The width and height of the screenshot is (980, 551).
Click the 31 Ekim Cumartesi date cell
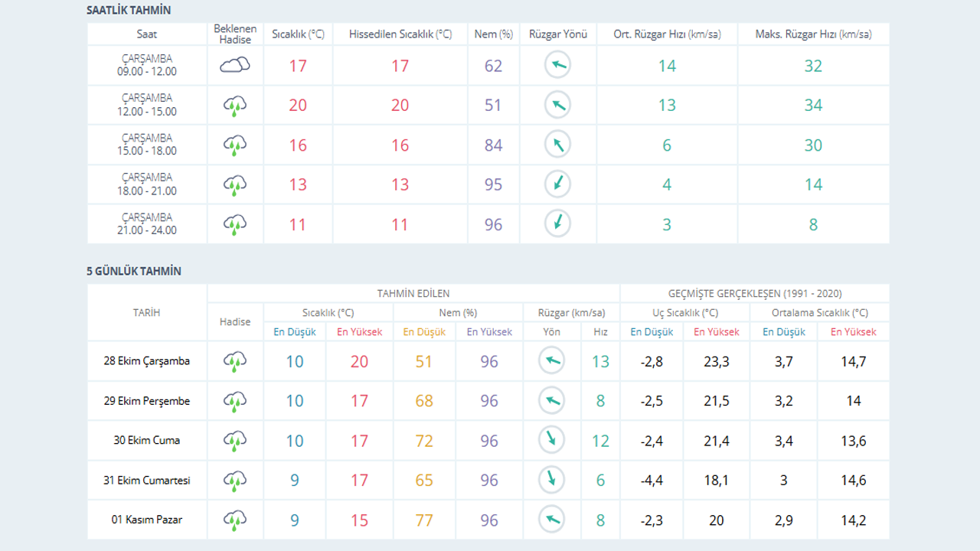click(x=147, y=481)
